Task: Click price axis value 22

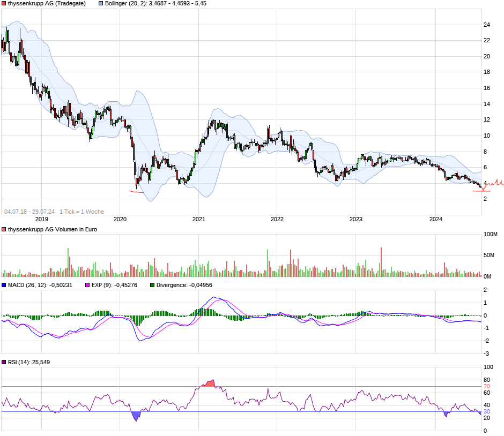Action: [487, 41]
